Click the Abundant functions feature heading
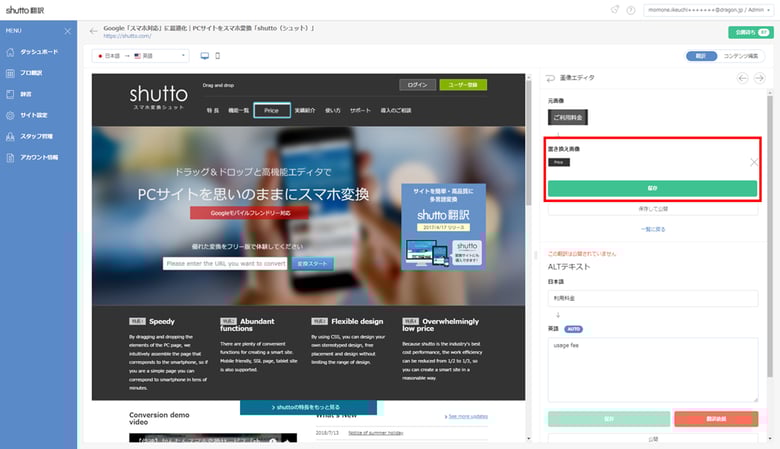 [247, 325]
